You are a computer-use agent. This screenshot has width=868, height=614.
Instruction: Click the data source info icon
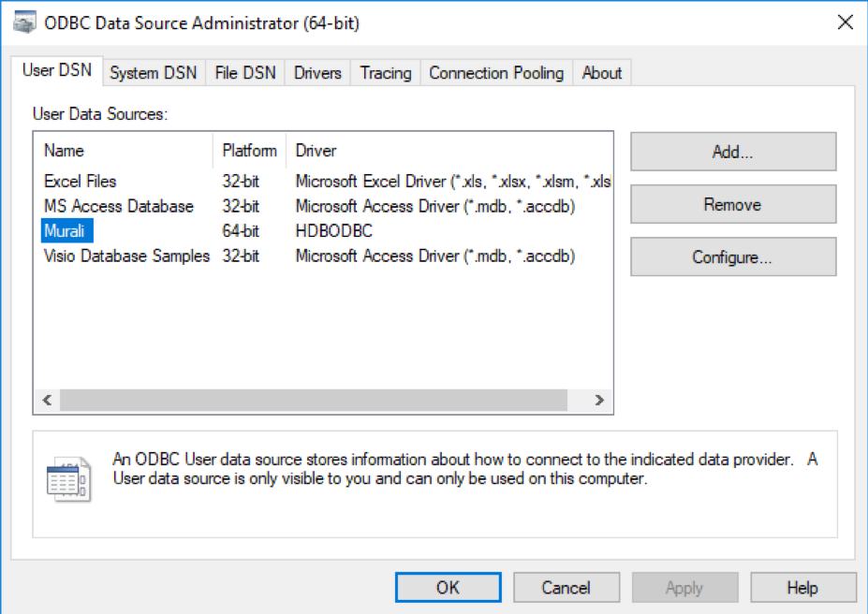pyautogui.click(x=69, y=480)
